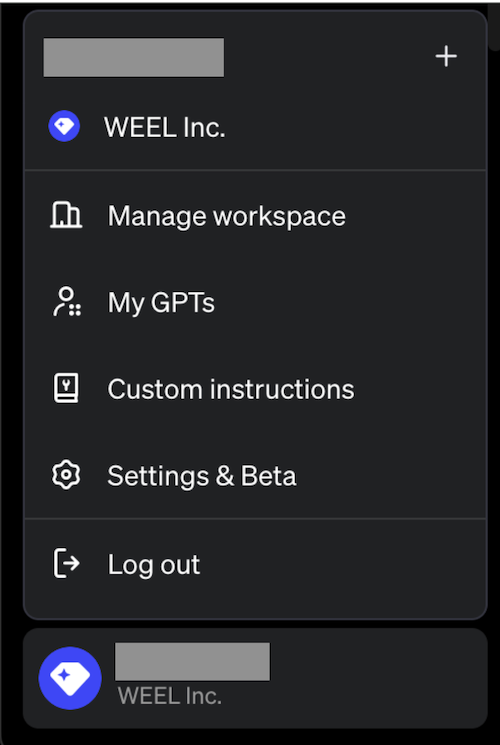Viewport: 500px width, 745px height.
Task: Click the small diamond icon beside WEEL Inc.
Action: (64, 126)
